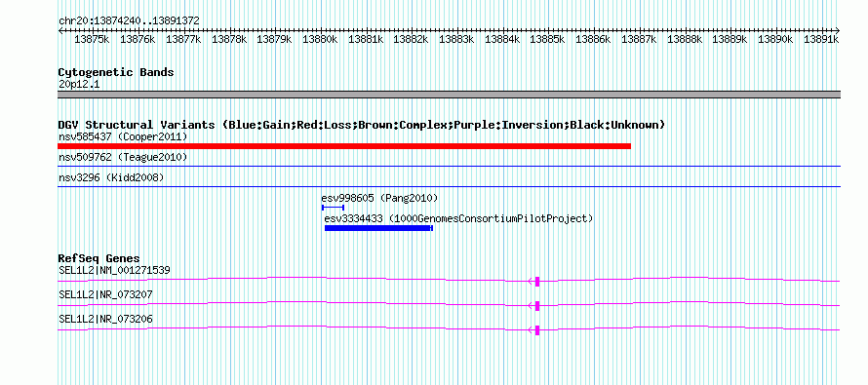Click the 13883k ruler tick label
Image resolution: width=868 pixels, height=385 pixels.
tap(456, 39)
